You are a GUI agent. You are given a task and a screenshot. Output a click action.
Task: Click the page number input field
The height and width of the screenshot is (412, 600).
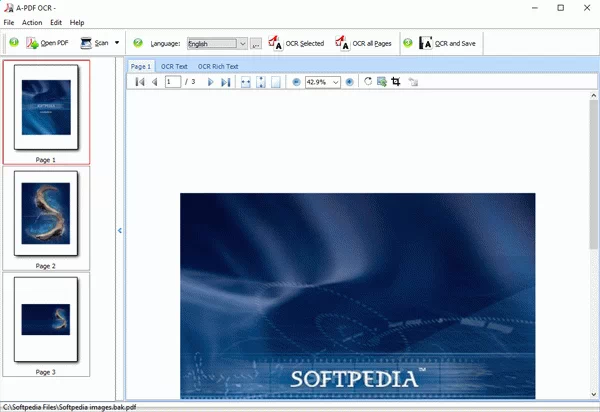coord(173,82)
